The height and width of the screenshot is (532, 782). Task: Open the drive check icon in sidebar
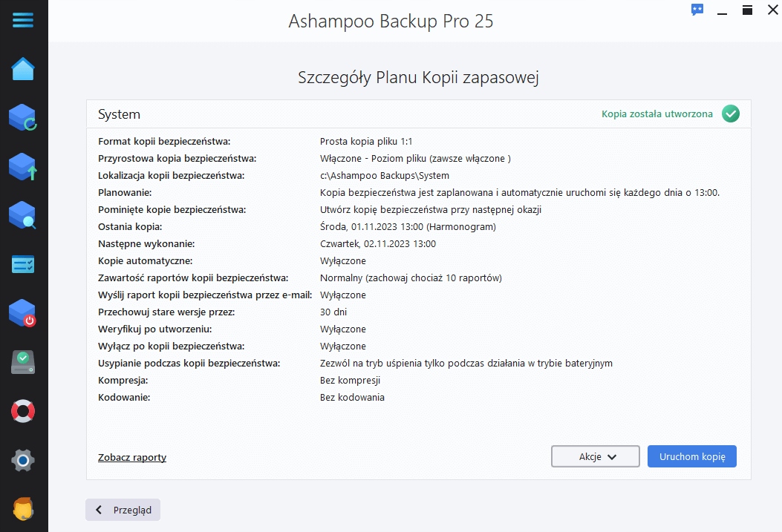[x=23, y=362]
